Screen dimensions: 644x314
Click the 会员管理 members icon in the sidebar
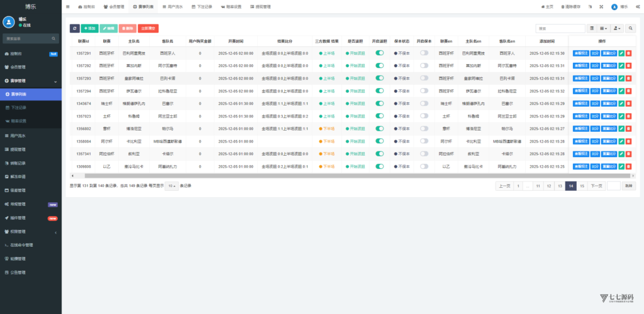point(6,67)
